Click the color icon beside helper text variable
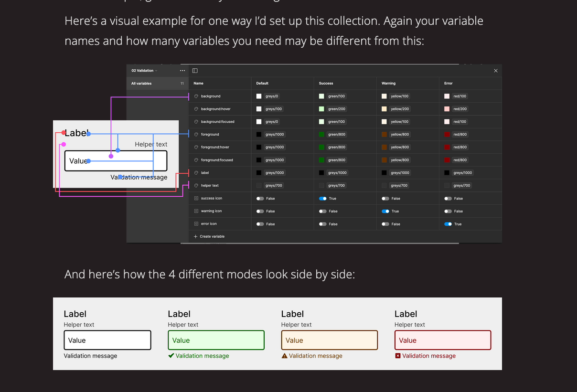Screen dimensions: 577x392 point(196,186)
